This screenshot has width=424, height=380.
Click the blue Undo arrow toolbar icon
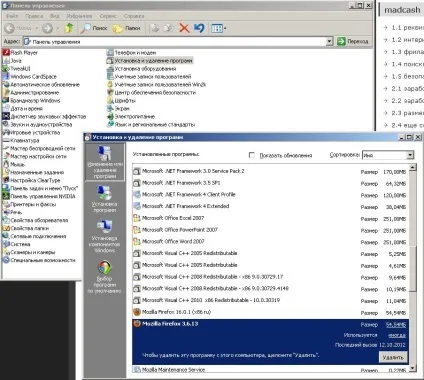pyautogui.click(x=199, y=28)
